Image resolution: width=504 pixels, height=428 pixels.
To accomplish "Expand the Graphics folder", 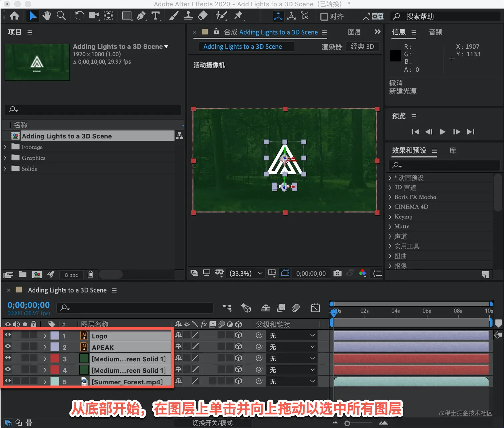I will tap(5, 158).
